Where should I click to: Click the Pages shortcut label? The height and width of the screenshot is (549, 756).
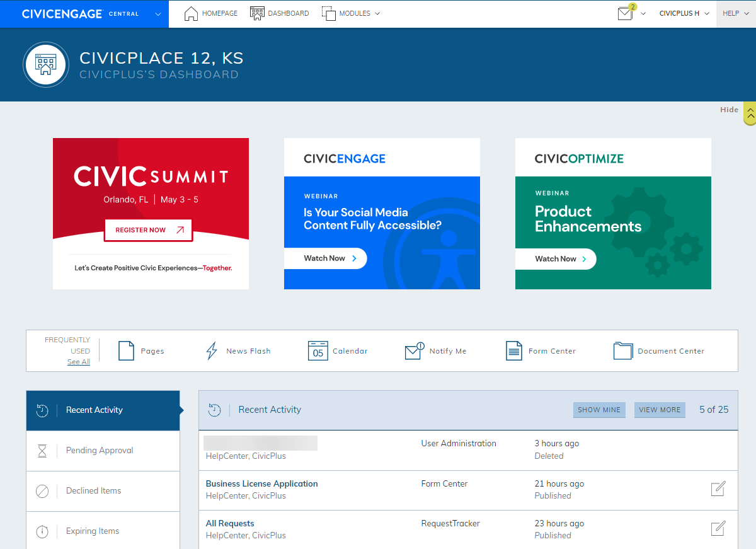coord(152,351)
